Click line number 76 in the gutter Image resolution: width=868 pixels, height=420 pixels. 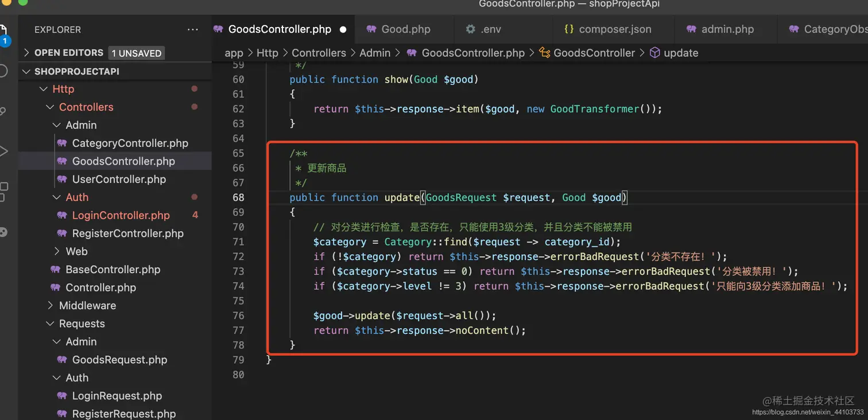tap(238, 316)
